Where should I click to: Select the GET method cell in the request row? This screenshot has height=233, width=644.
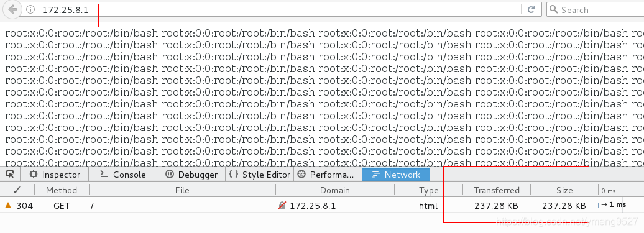62,206
